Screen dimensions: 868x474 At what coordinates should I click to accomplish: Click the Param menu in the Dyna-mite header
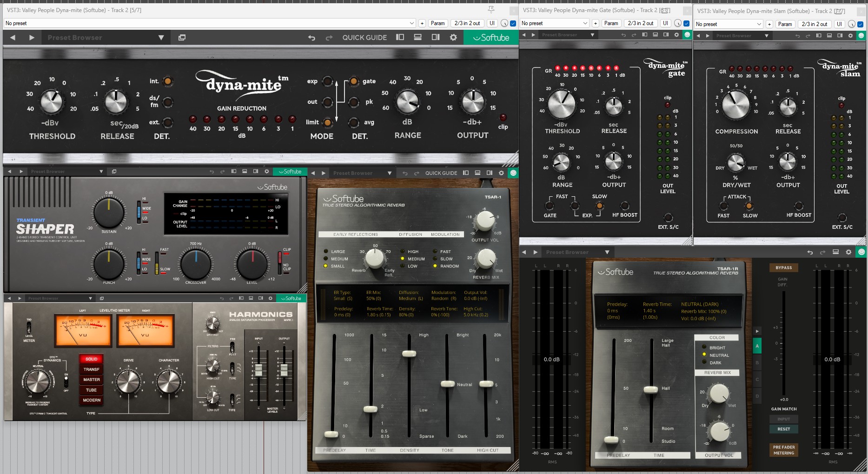click(437, 23)
